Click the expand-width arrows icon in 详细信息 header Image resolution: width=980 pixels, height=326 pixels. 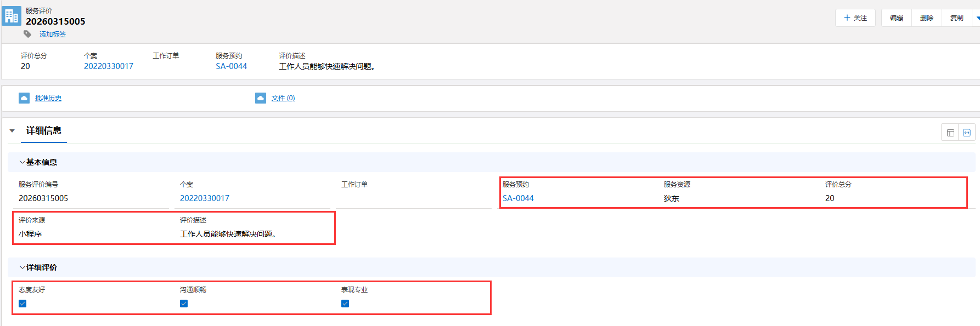click(967, 133)
